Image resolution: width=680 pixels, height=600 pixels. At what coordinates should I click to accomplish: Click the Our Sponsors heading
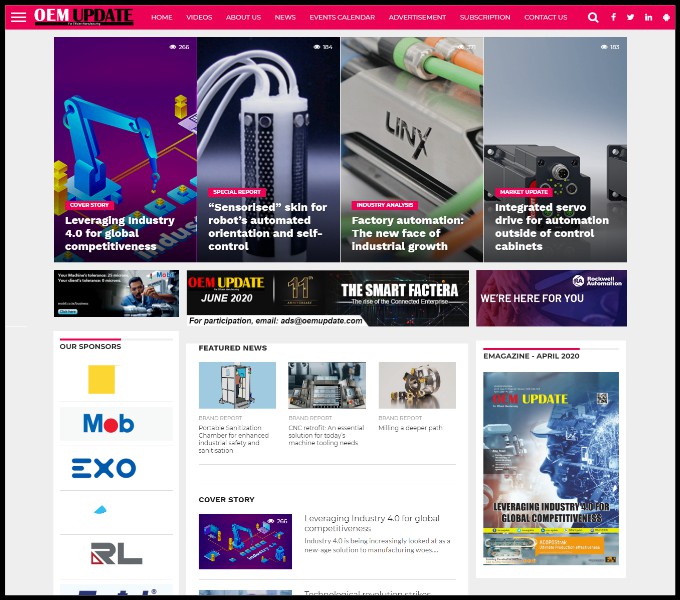pos(90,346)
